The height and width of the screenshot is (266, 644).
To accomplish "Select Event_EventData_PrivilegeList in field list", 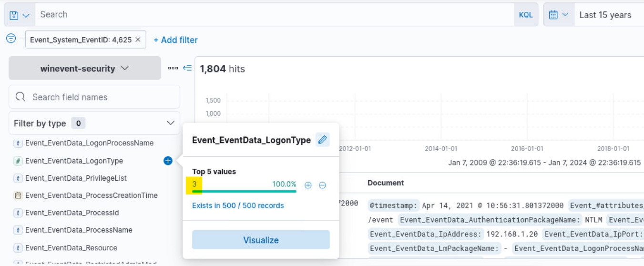I will click(x=76, y=178).
